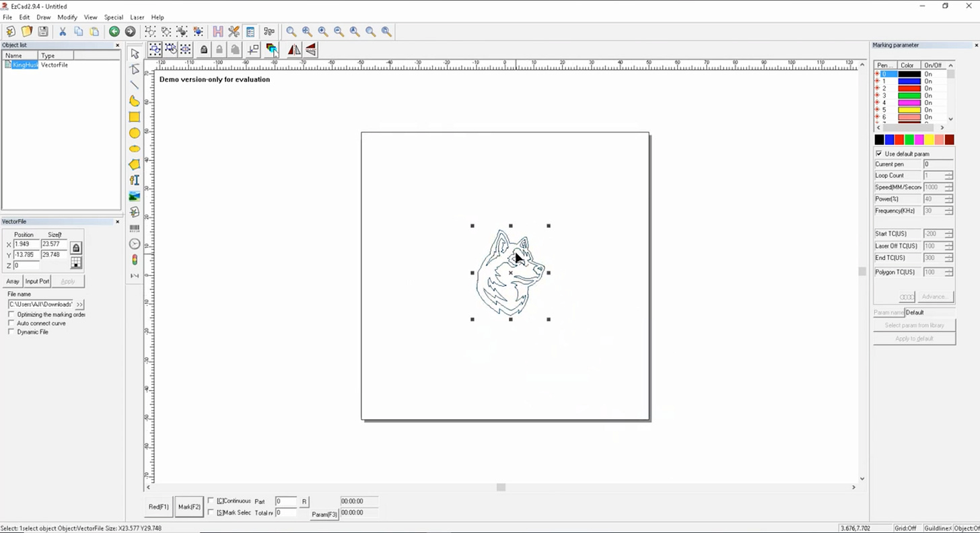This screenshot has height=533, width=980.
Task: Open the Modify menu
Action: pyautogui.click(x=67, y=17)
